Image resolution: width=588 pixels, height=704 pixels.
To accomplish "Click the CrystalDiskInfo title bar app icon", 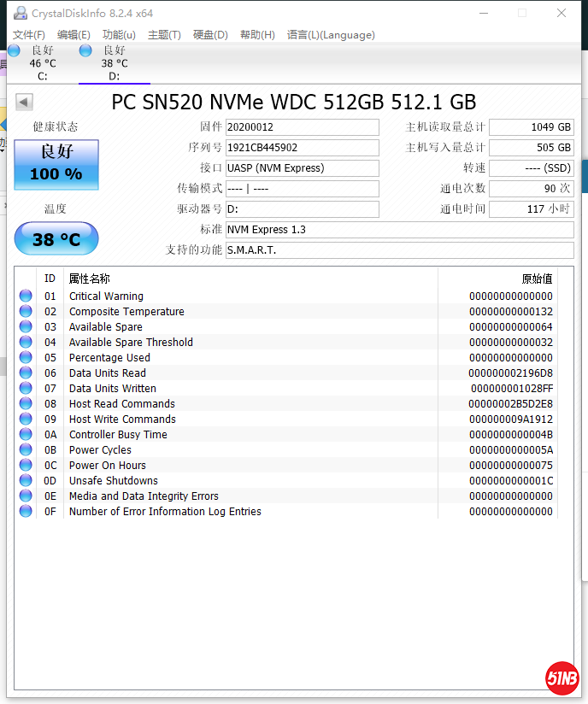I will coord(21,13).
